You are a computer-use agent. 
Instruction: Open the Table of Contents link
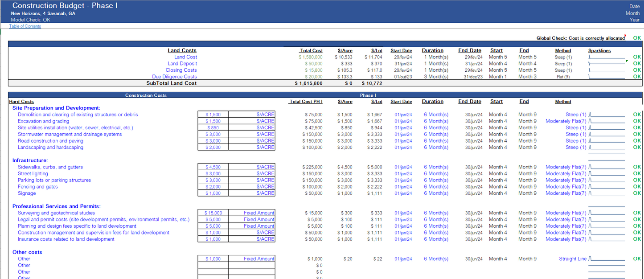26,26
